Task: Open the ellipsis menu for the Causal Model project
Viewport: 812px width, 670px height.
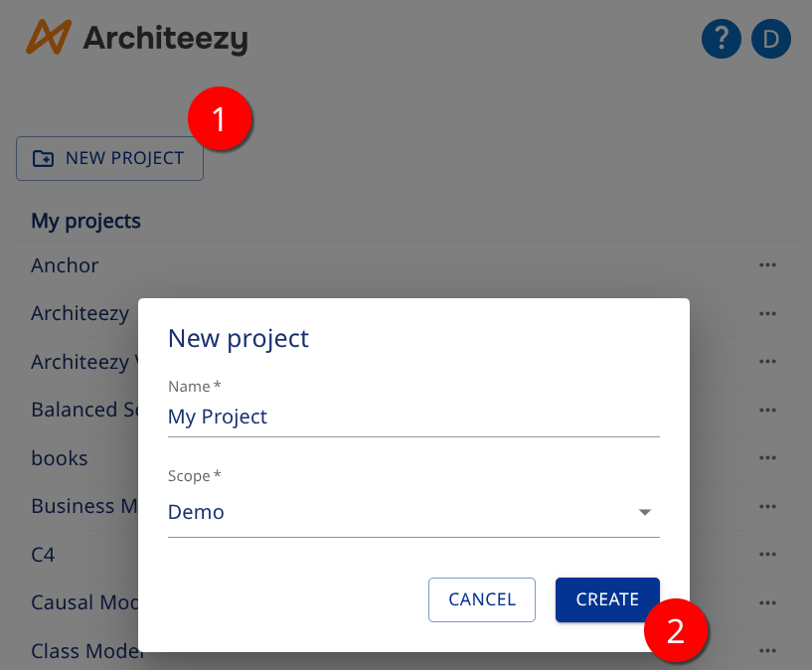Action: [x=767, y=602]
